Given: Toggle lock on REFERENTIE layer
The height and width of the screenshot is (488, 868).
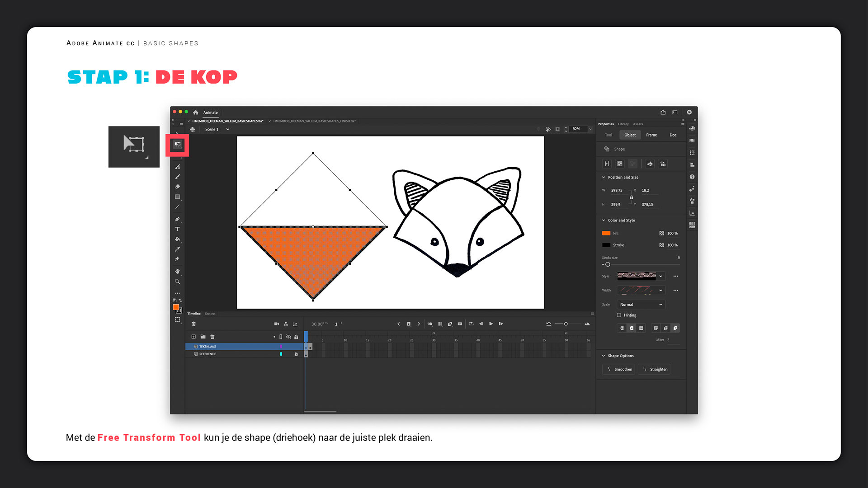Looking at the screenshot, I should pos(296,354).
